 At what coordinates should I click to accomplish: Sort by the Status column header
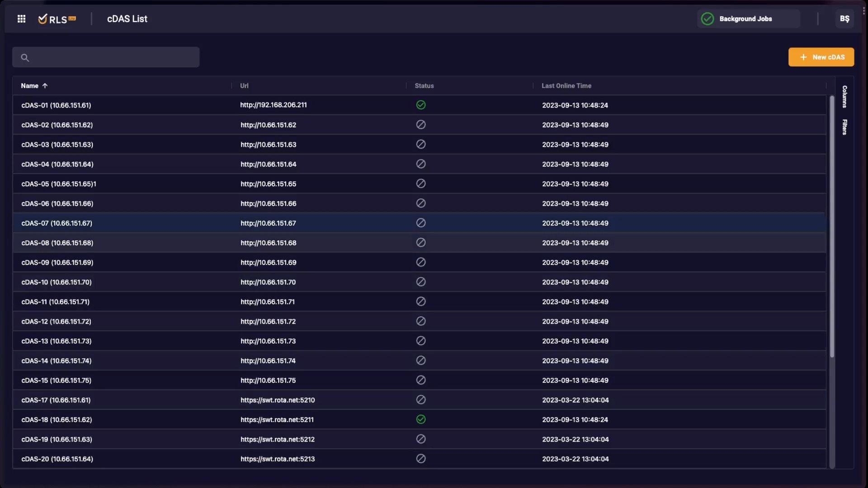pos(424,86)
